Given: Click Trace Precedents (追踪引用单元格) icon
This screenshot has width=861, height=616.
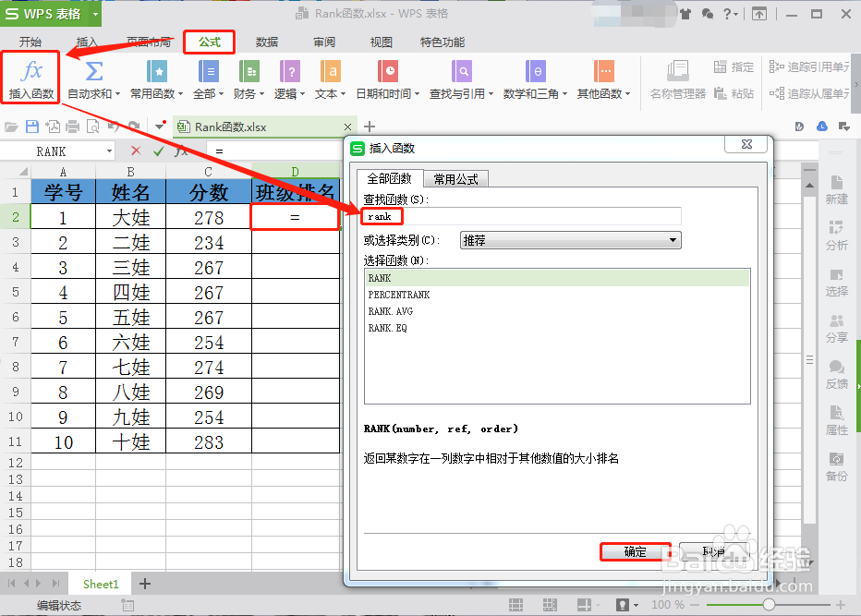Looking at the screenshot, I should (x=776, y=67).
